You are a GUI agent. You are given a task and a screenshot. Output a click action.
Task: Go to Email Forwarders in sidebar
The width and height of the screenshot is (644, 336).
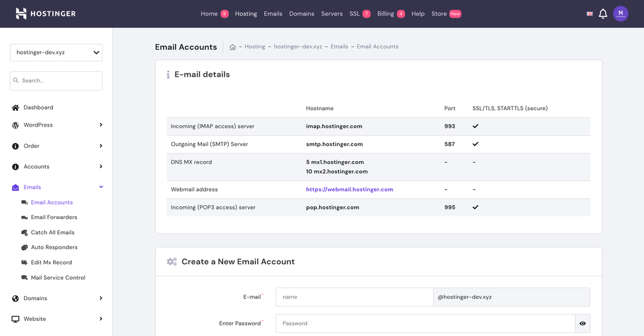pos(54,217)
